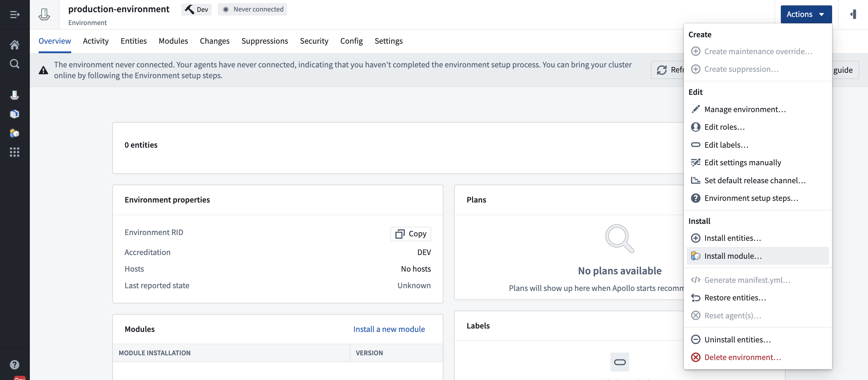Click the label icon in Labels card
868x380 pixels.
point(620,362)
